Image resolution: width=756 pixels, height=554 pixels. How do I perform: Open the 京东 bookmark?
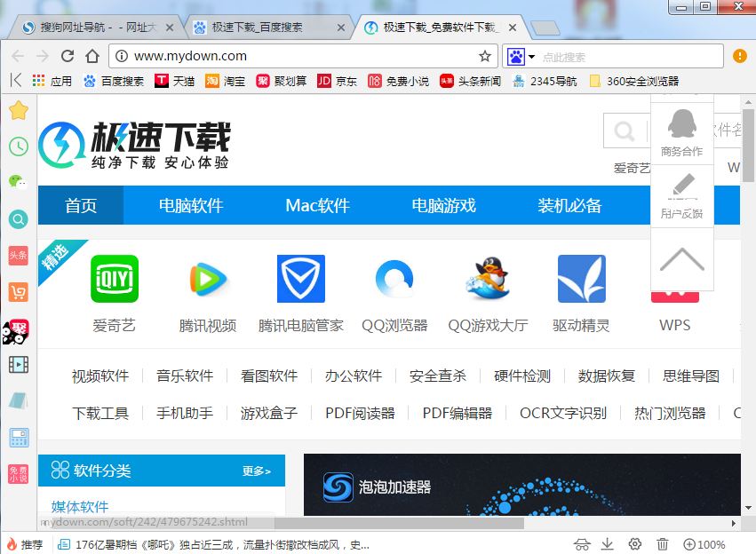click(x=337, y=81)
